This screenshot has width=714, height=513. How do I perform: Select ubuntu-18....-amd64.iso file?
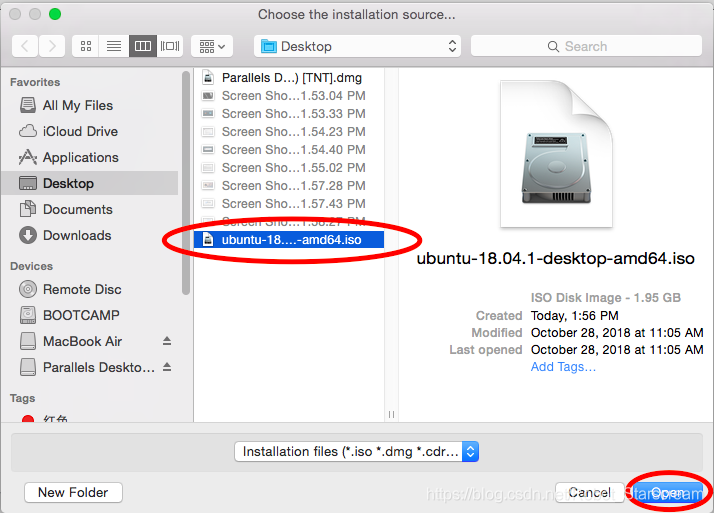[289, 239]
